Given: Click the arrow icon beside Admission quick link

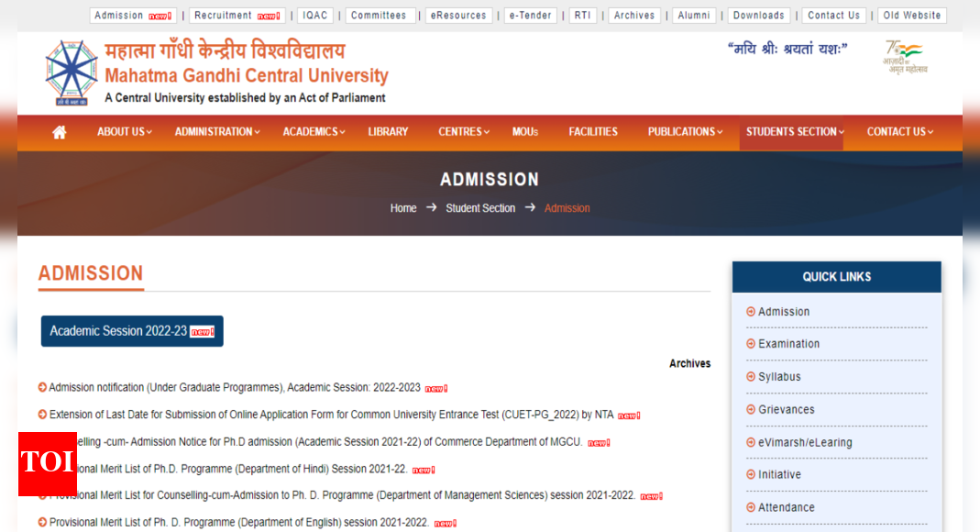Looking at the screenshot, I should [752, 312].
